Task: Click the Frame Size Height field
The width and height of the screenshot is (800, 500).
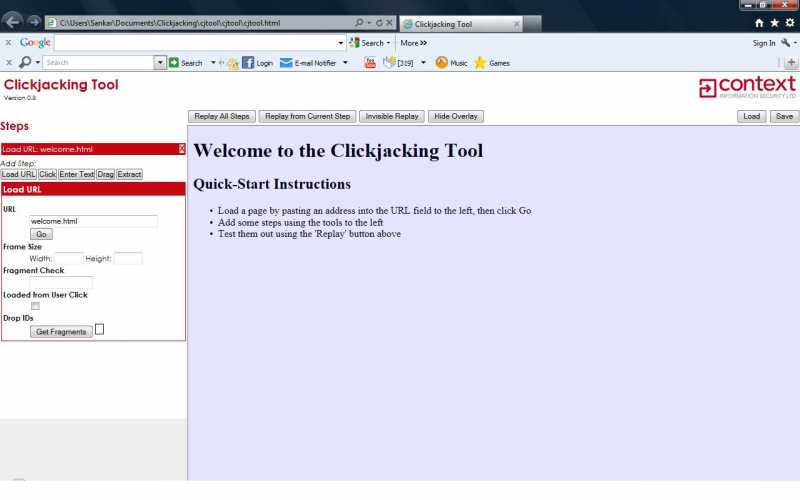Action: click(x=128, y=258)
